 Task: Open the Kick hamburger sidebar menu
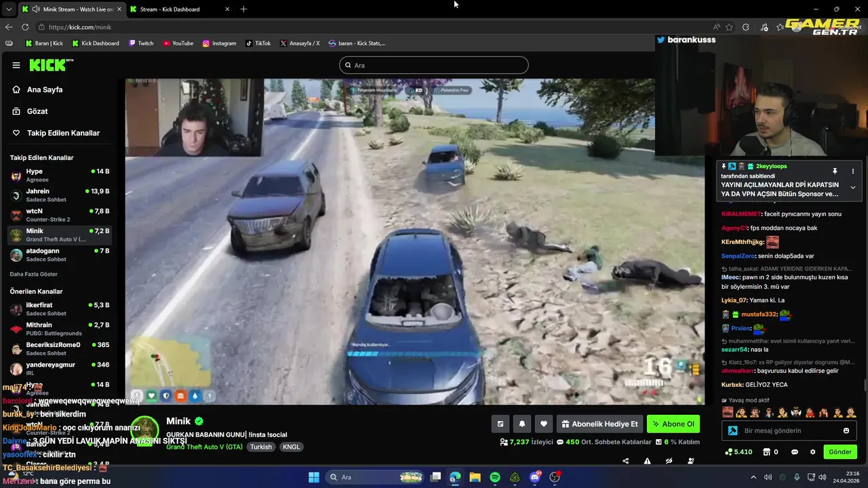16,65
